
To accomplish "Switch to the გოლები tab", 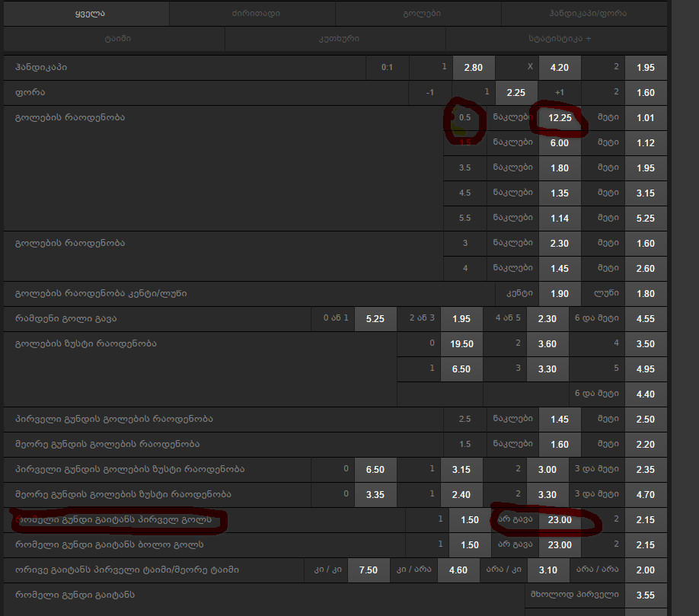I will tap(418, 14).
